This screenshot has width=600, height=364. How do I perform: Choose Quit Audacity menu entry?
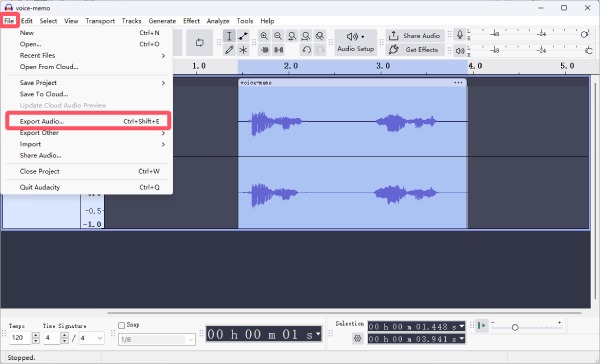click(88, 187)
